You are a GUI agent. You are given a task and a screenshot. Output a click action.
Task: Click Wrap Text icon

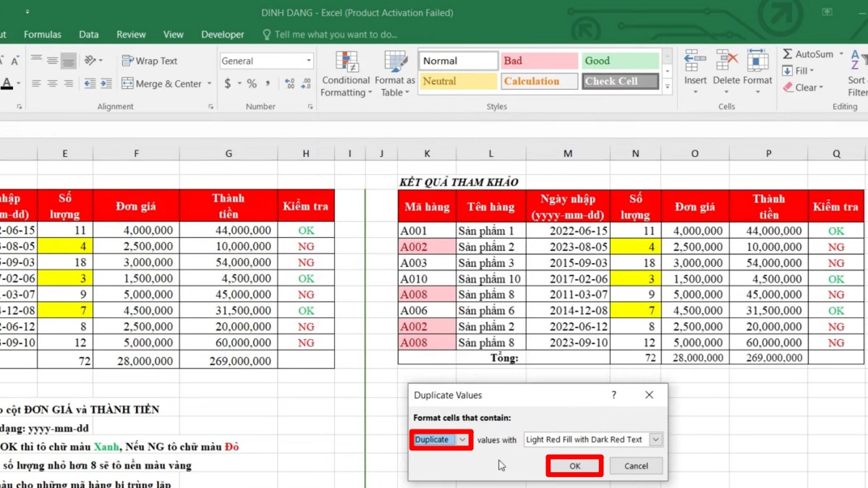[127, 61]
